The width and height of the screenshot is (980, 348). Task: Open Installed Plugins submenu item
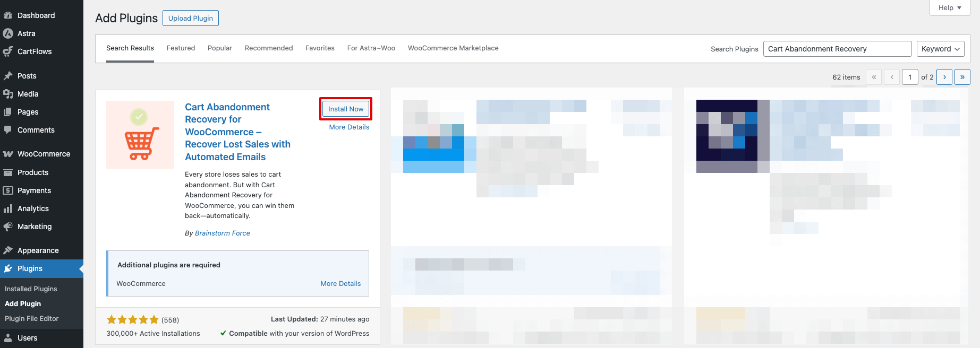[31, 289]
